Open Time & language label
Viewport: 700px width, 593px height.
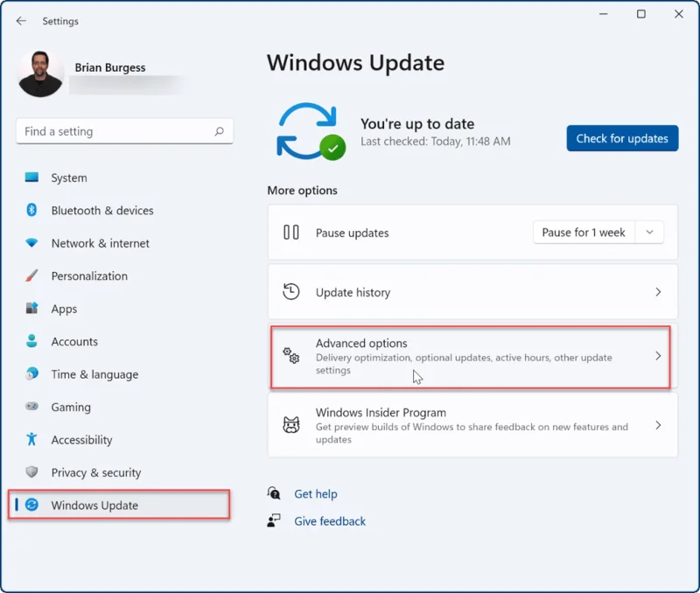pos(94,374)
